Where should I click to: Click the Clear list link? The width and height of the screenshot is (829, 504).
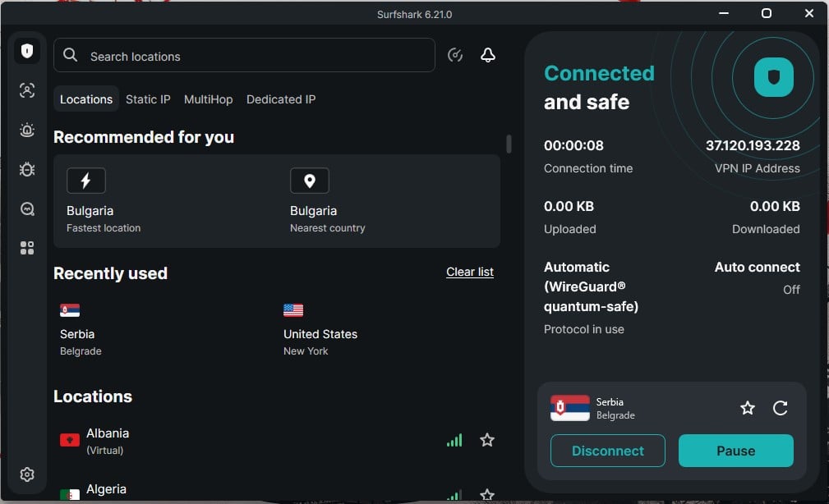pos(469,272)
